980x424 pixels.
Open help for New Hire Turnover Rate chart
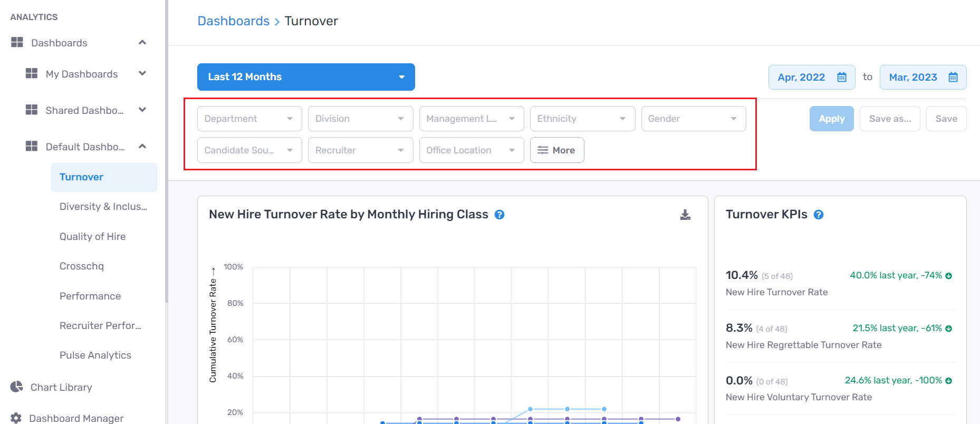click(499, 215)
